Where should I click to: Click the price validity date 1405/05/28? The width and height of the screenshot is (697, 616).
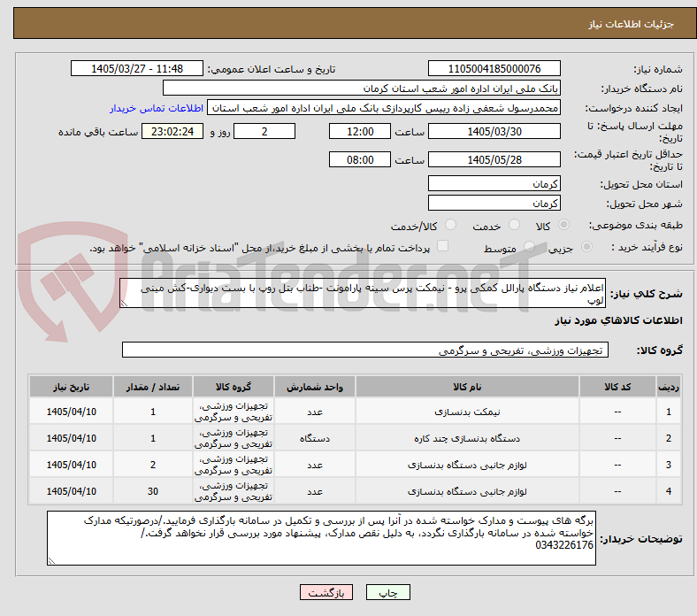coord(494,159)
